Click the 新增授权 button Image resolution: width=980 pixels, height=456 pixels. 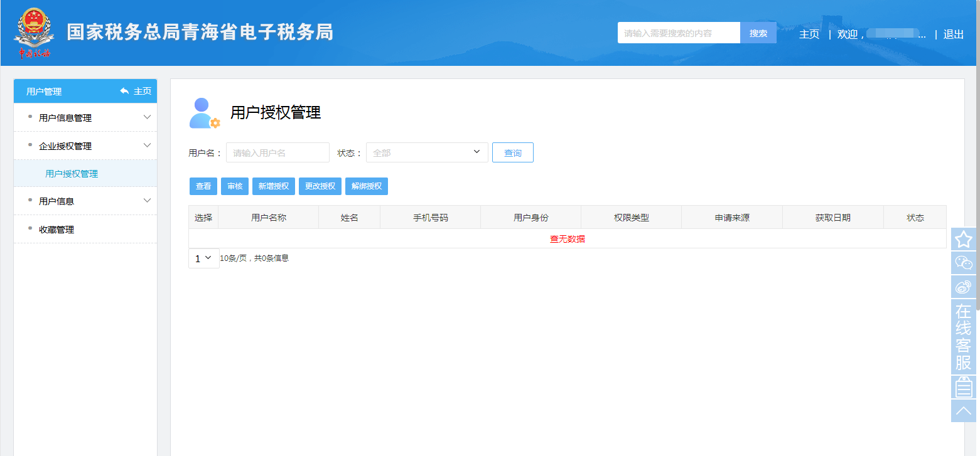[274, 186]
